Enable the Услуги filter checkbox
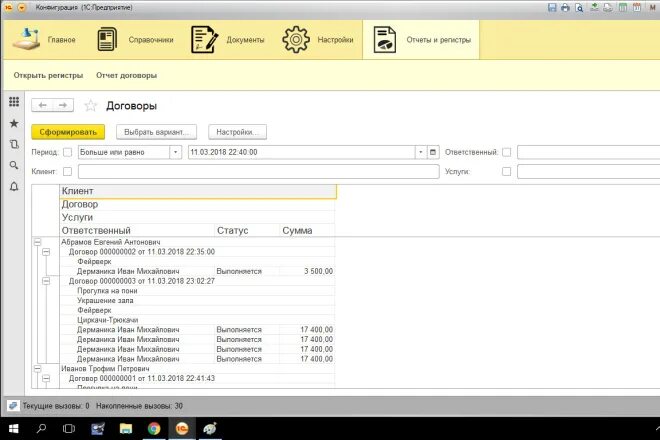The height and width of the screenshot is (440, 660). (507, 171)
